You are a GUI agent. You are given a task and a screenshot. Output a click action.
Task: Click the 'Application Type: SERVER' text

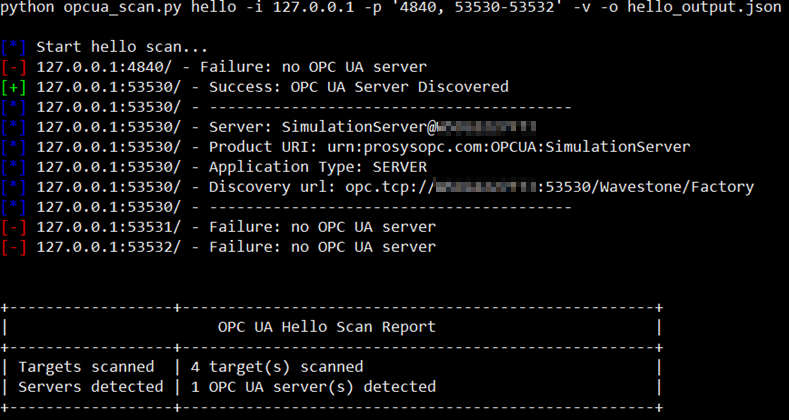(x=318, y=167)
